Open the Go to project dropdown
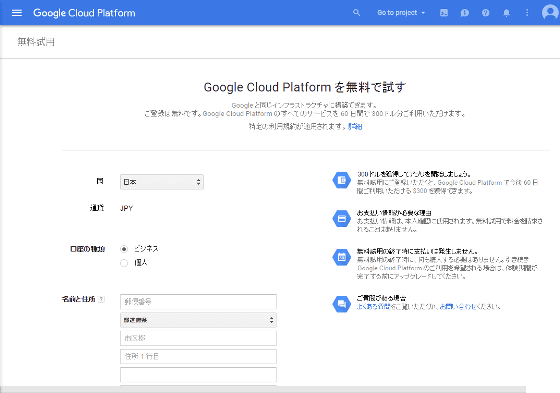Image resolution: width=560 pixels, height=393 pixels. pos(401,13)
